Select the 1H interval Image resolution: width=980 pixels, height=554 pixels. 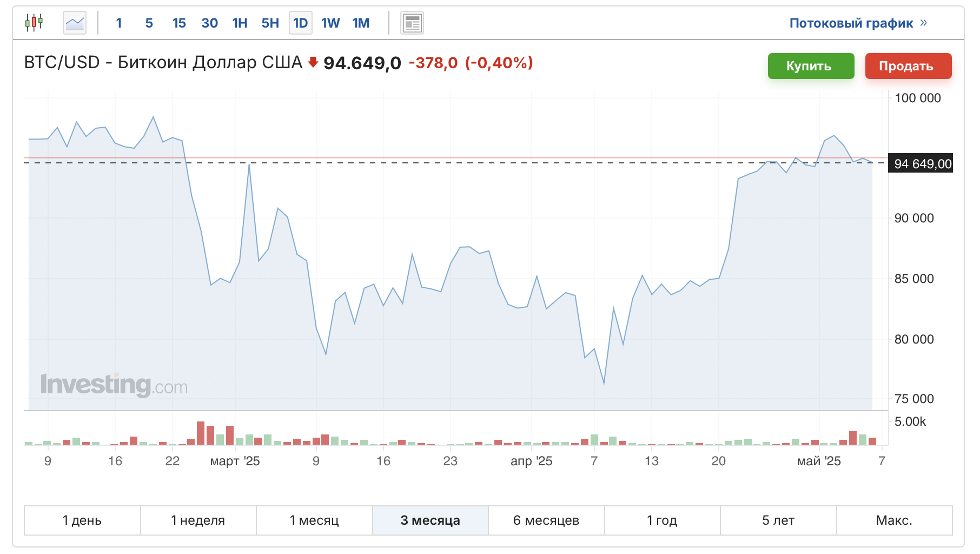(240, 23)
